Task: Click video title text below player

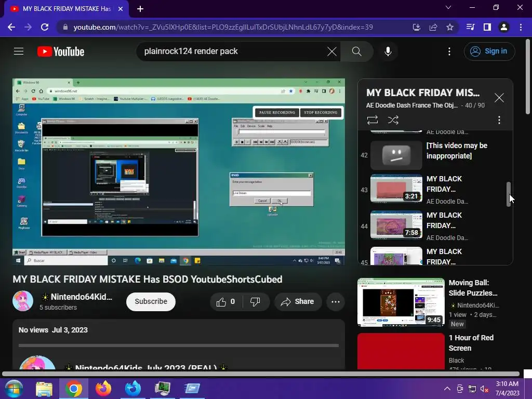Action: pos(148,279)
